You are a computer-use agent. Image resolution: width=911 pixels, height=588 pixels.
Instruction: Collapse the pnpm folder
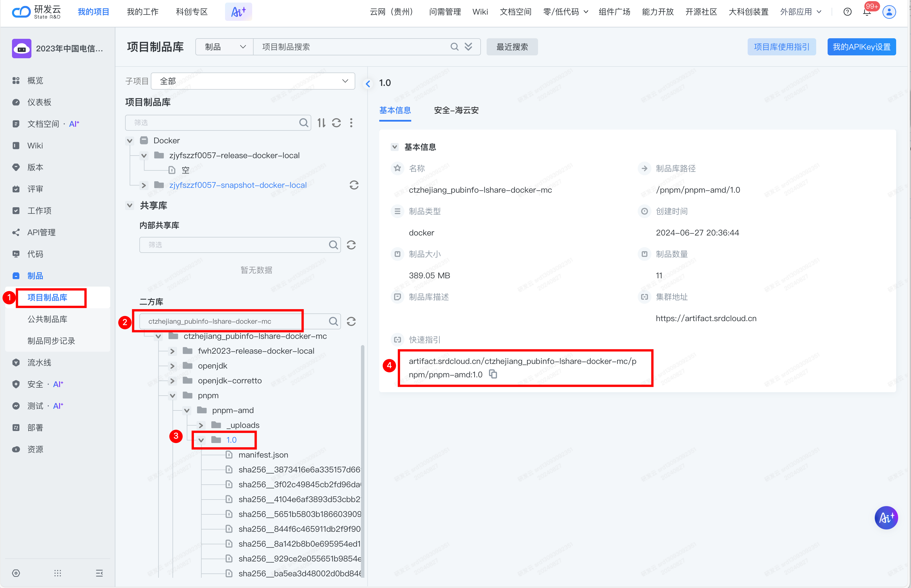173,396
